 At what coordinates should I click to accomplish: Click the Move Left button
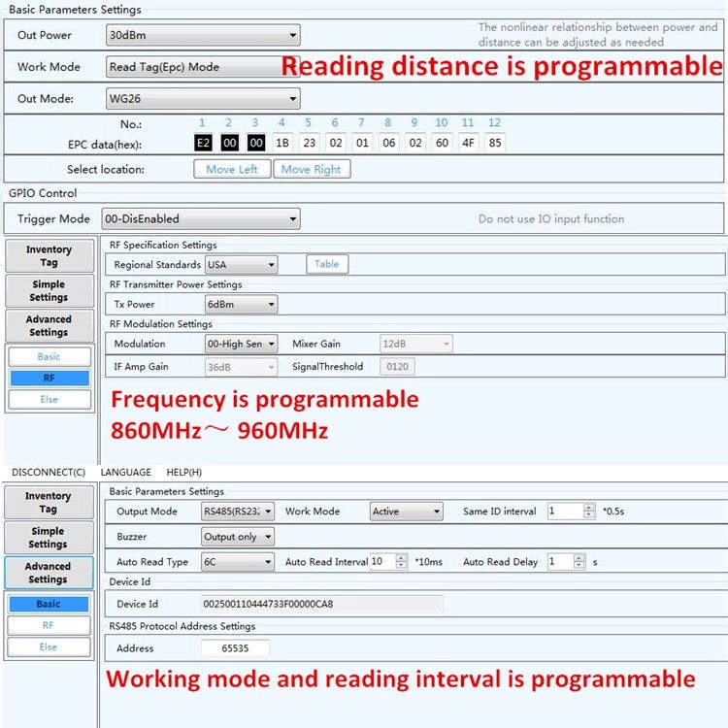(x=232, y=169)
